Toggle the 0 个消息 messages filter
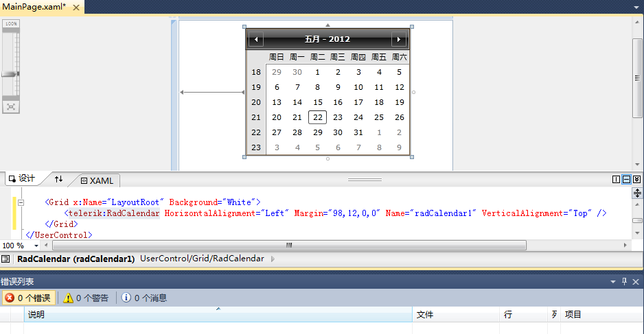 144,298
